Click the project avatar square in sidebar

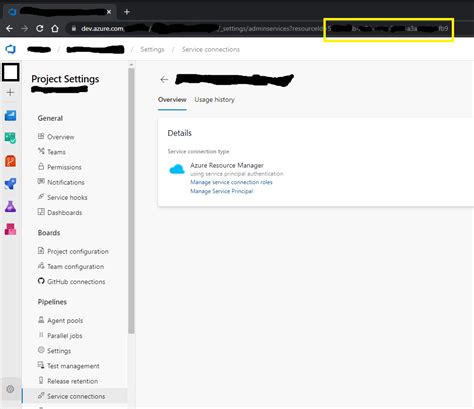pos(11,72)
